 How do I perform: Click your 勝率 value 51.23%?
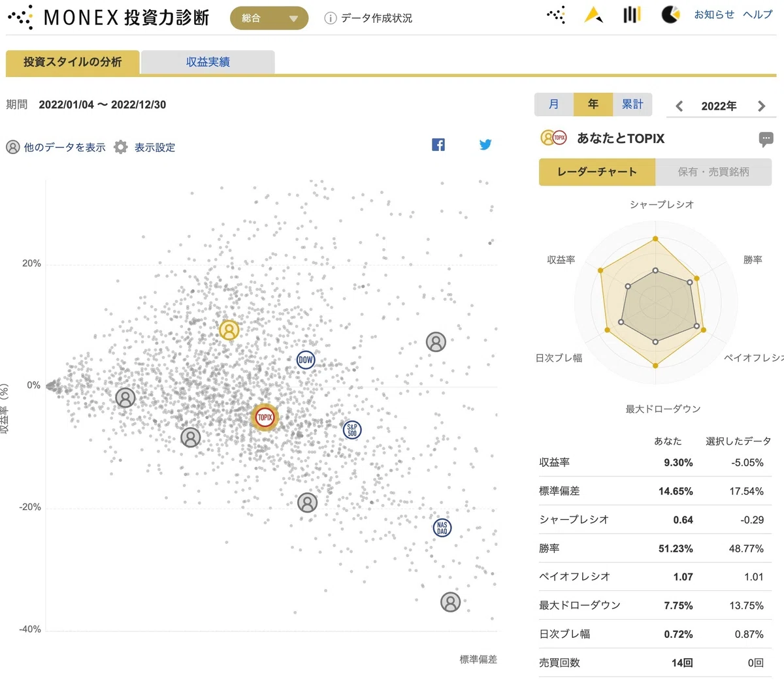pos(676,549)
